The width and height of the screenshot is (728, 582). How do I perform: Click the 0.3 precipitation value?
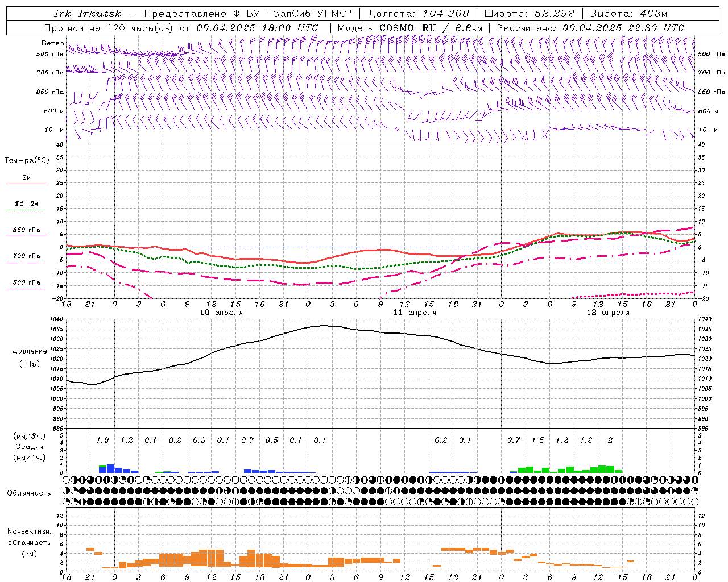click(x=199, y=440)
